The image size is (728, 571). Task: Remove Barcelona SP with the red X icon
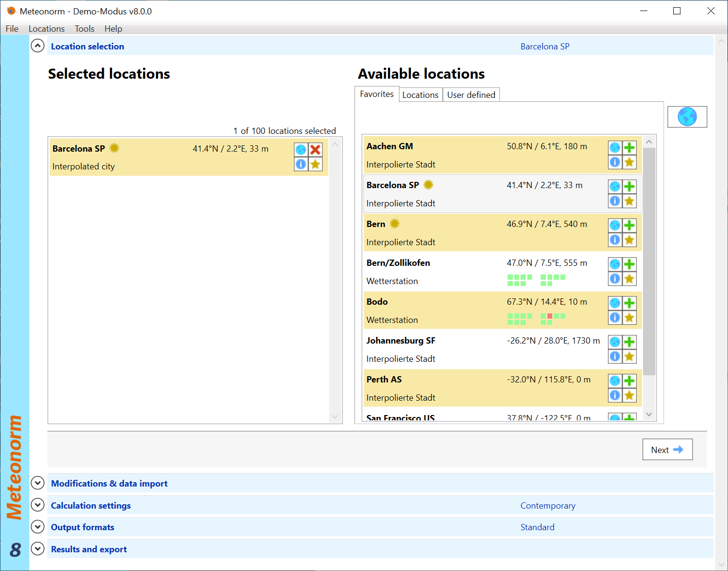(x=315, y=150)
